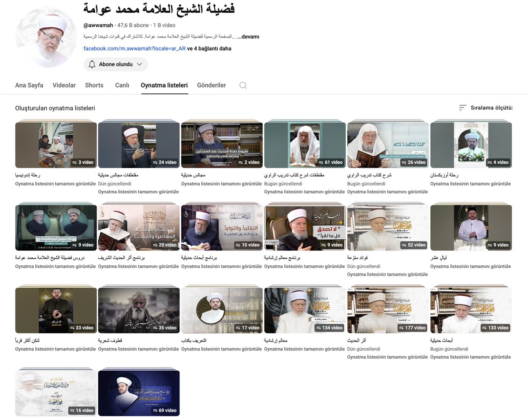Expand Abone olundu subscription dropdown chevron
This screenshot has height=420, width=529.
coord(139,64)
